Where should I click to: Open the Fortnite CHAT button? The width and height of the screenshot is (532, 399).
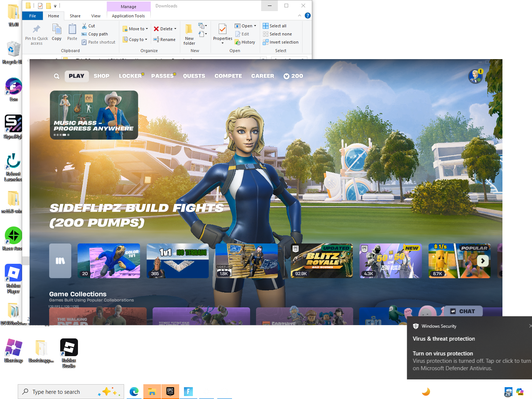tap(463, 311)
